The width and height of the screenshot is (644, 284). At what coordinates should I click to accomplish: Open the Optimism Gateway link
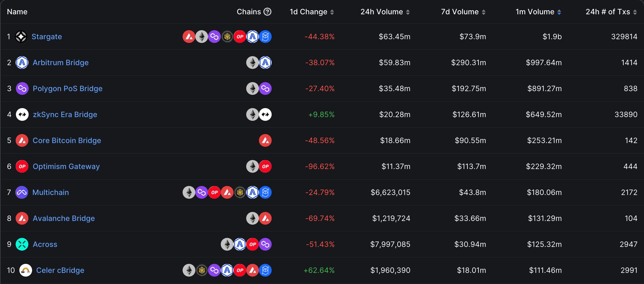pos(66,166)
